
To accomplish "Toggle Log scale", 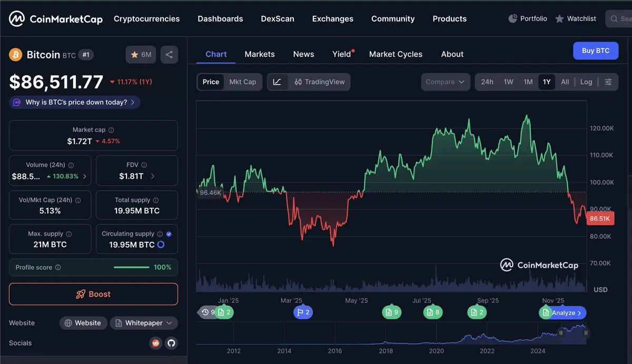I will (x=586, y=82).
